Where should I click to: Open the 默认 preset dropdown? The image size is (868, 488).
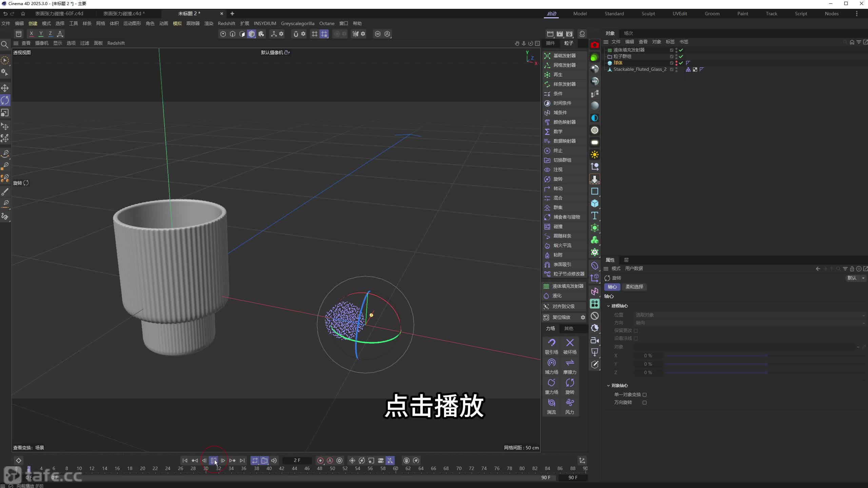856,278
